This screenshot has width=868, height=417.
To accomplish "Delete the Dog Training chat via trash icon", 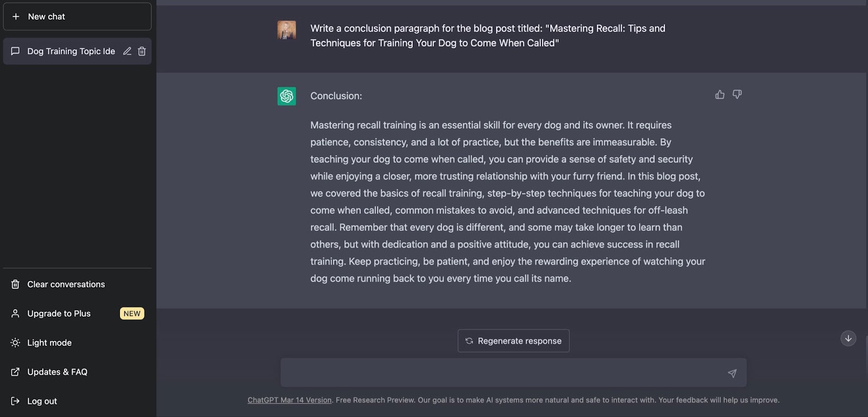I will pyautogui.click(x=142, y=52).
